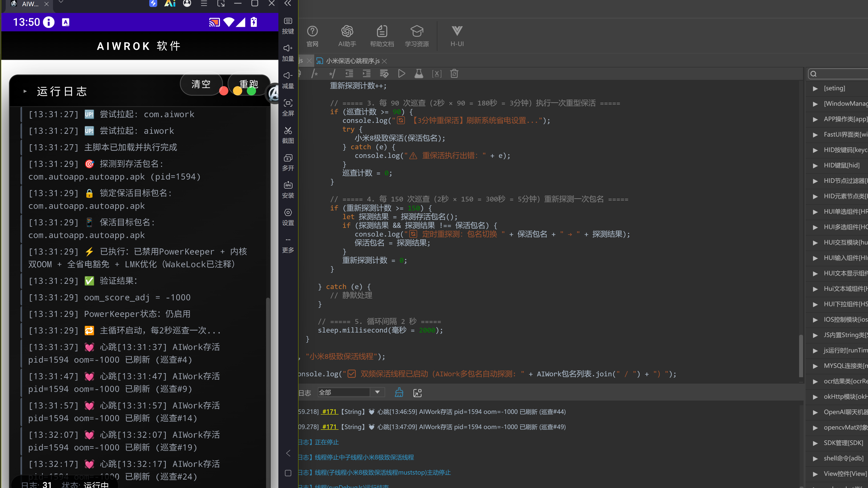Enter 全屏 fullscreen mode
Screen dimensions: 868x488
click(x=288, y=107)
